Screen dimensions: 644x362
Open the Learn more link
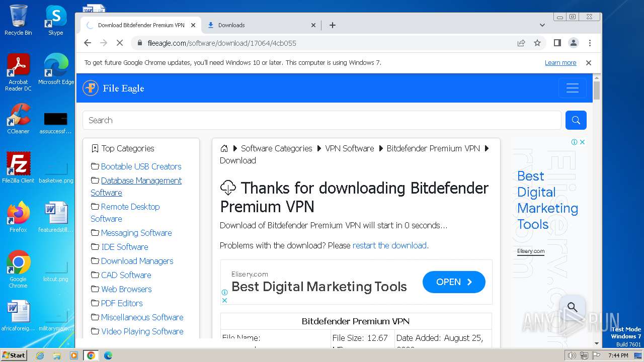point(560,63)
